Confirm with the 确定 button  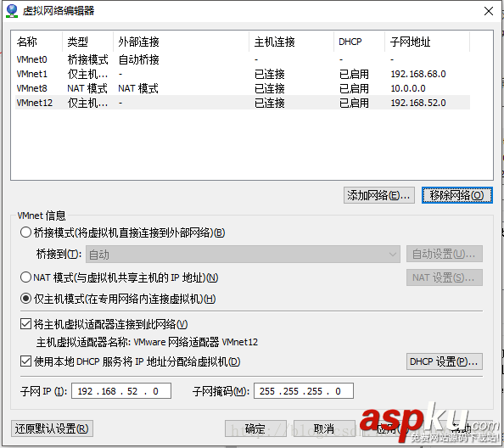(255, 428)
